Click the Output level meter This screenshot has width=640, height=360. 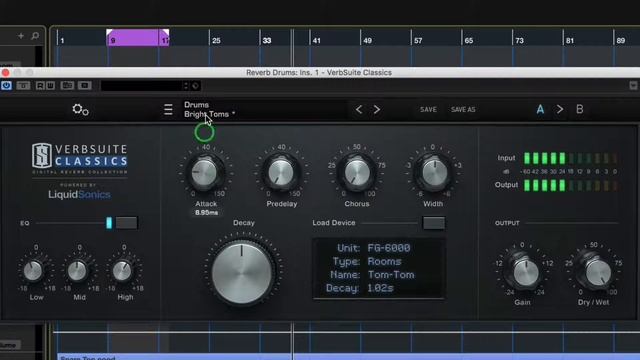point(571,185)
